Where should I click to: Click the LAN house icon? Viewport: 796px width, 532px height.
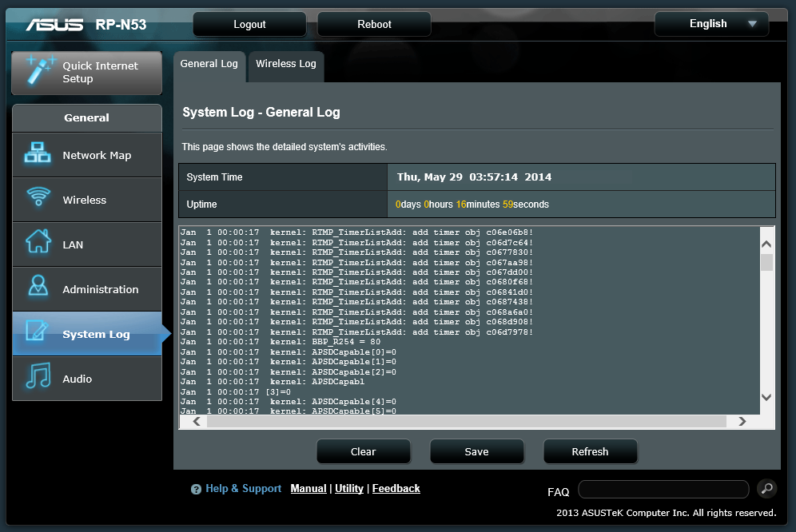tap(38, 241)
